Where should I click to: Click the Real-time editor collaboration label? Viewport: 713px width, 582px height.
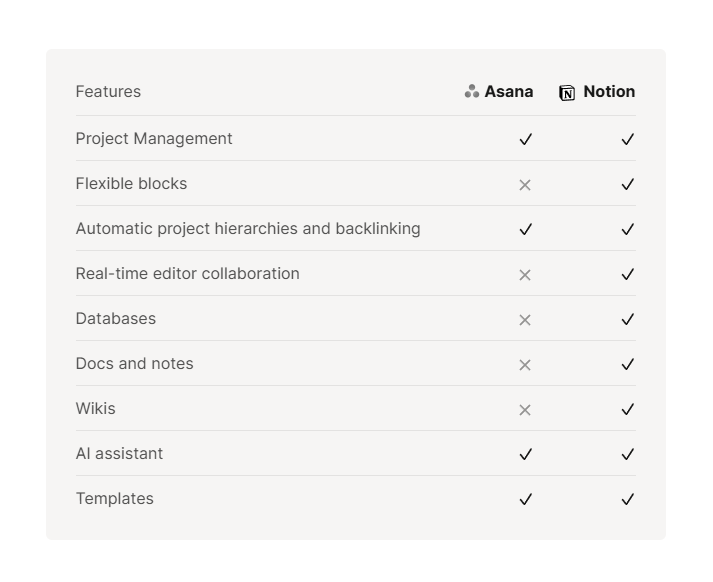point(187,274)
